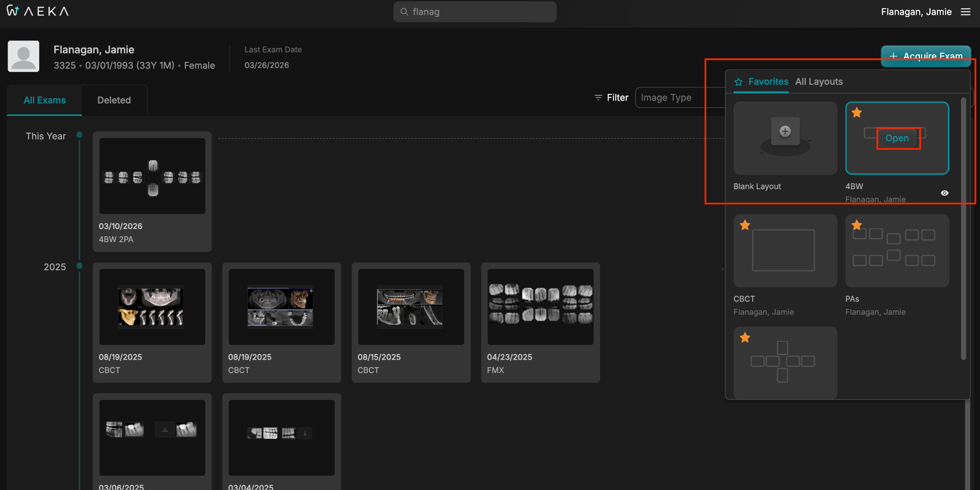Click the search field containing flanag

475,11
